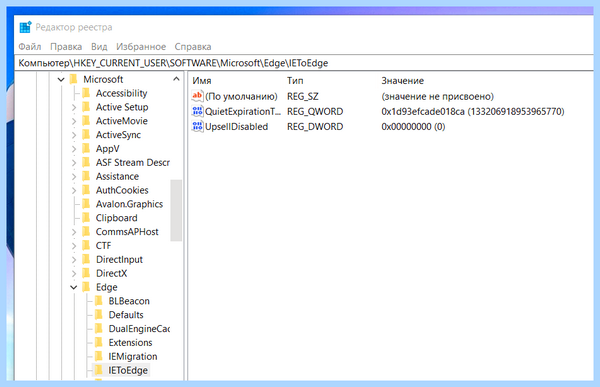Sort by the Имя column header

tap(202, 81)
